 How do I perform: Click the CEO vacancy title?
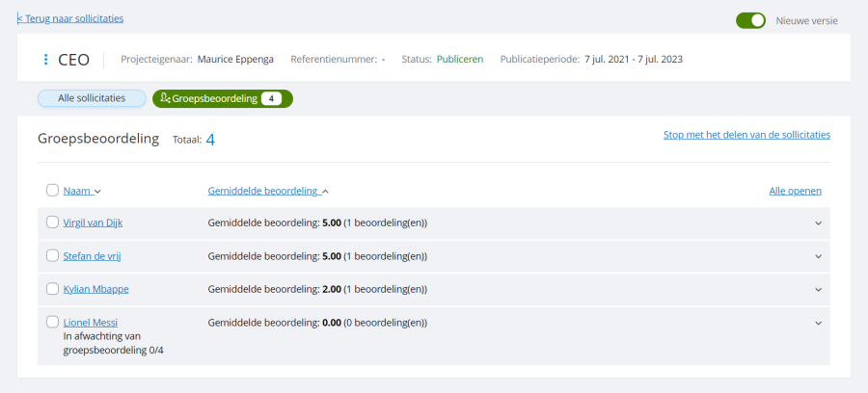(73, 60)
